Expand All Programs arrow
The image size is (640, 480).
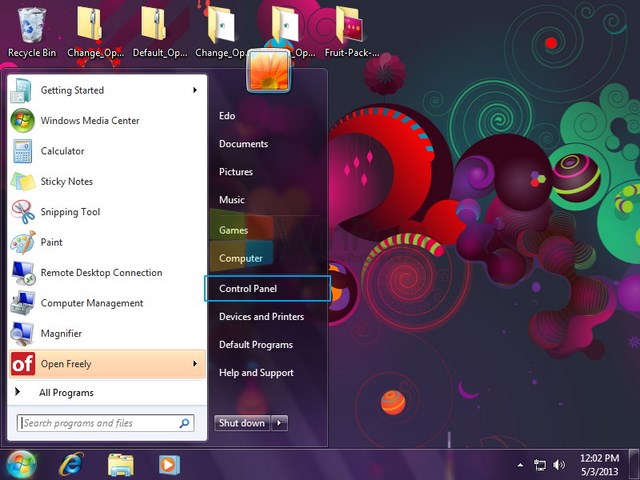click(x=18, y=392)
